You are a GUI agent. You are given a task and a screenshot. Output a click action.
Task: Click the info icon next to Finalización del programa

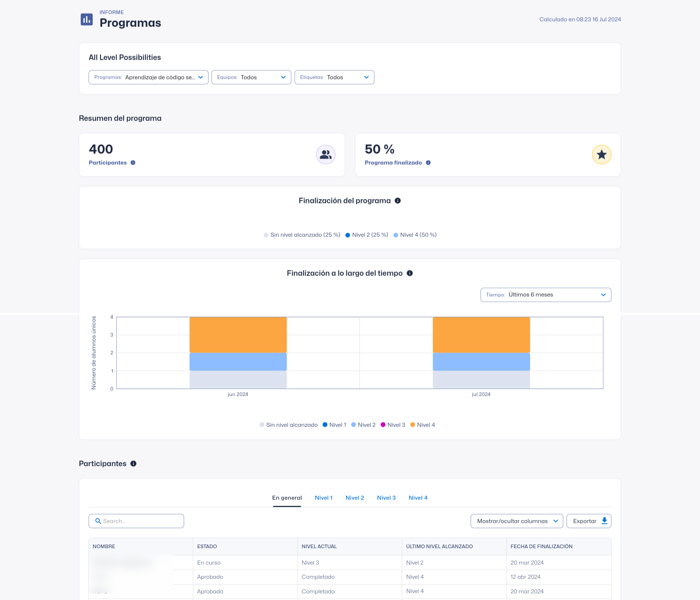coord(397,200)
